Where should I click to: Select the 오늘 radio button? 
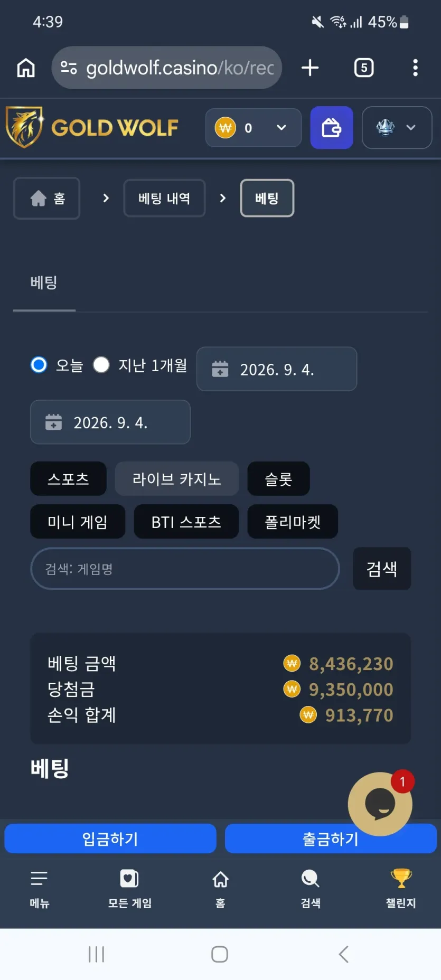pos(39,365)
